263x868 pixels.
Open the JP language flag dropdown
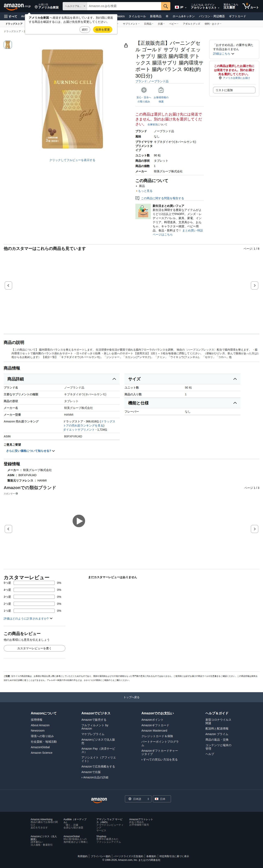click(181, 7)
